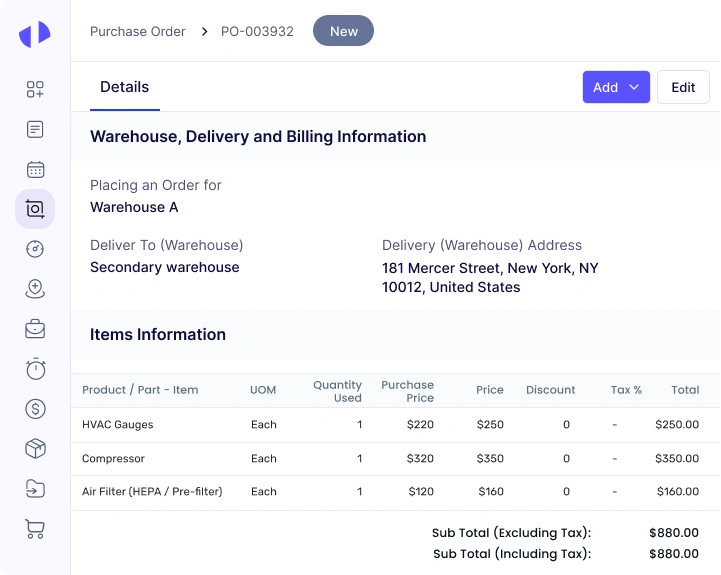Open the shopping cart icon in sidebar
This screenshot has height=575, width=721.
[35, 529]
